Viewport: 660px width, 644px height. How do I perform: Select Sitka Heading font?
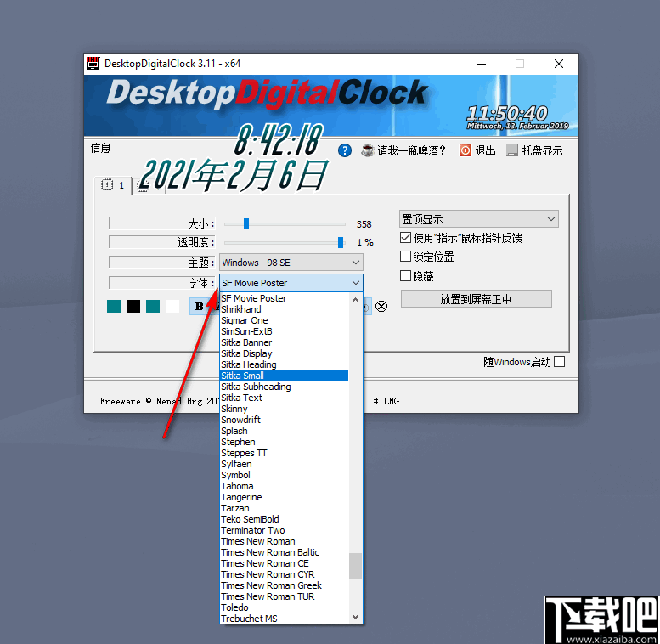(284, 364)
